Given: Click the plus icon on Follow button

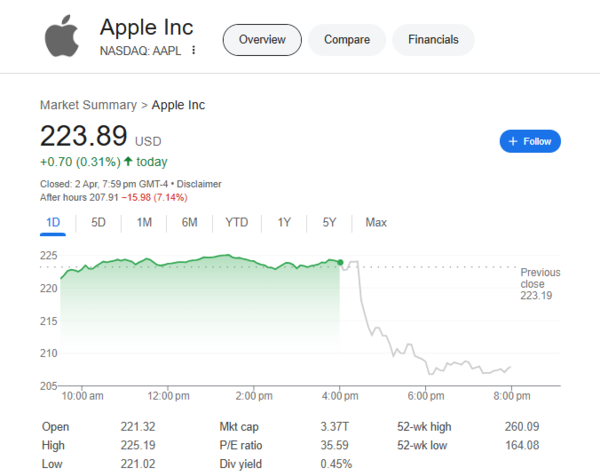Looking at the screenshot, I should pyautogui.click(x=513, y=141).
